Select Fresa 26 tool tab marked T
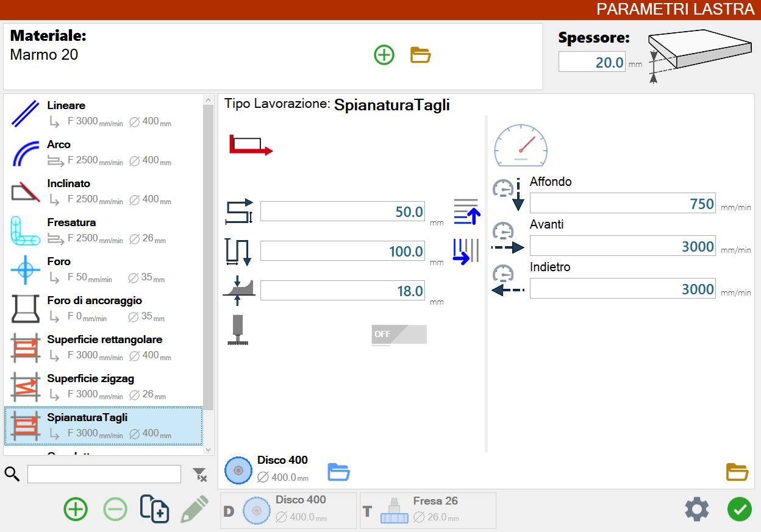This screenshot has height=532, width=761. 428,510
